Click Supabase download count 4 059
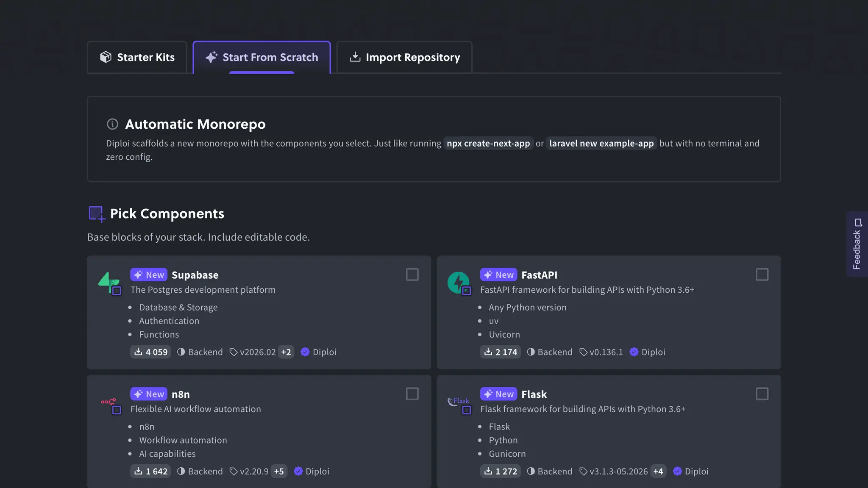The width and height of the screenshot is (868, 488). (150, 352)
